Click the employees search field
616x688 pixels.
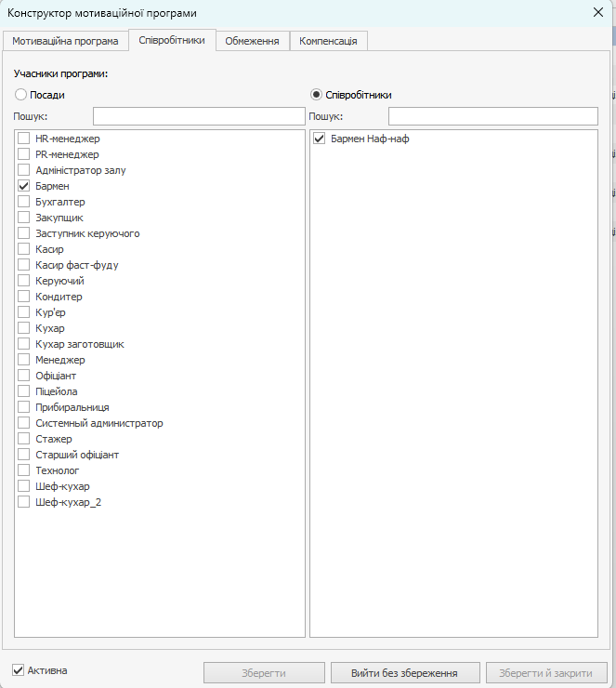pos(492,116)
